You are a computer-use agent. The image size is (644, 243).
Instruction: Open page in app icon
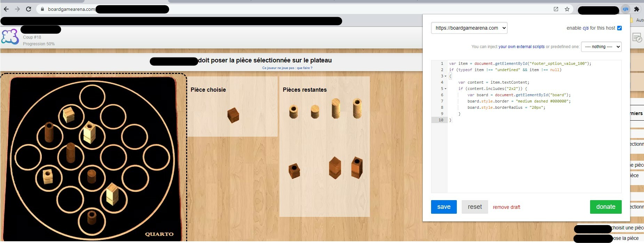[556, 9]
